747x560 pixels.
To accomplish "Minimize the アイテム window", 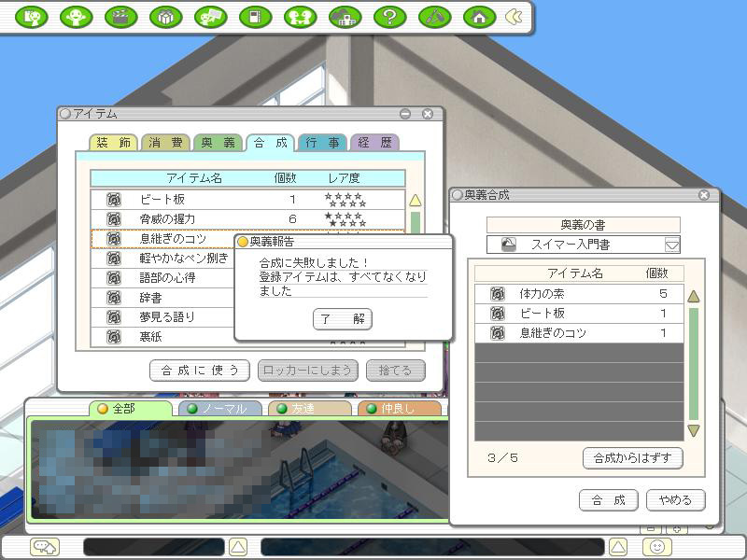I will pos(405,114).
